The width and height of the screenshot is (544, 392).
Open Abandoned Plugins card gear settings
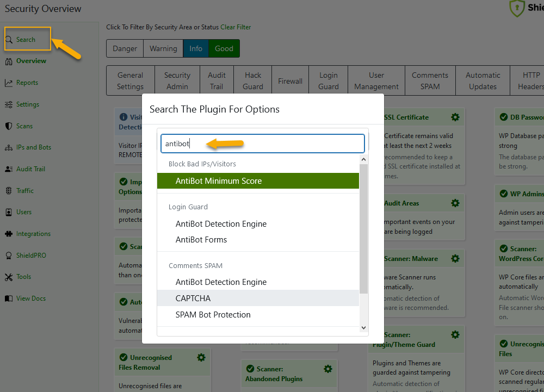pos(328,369)
